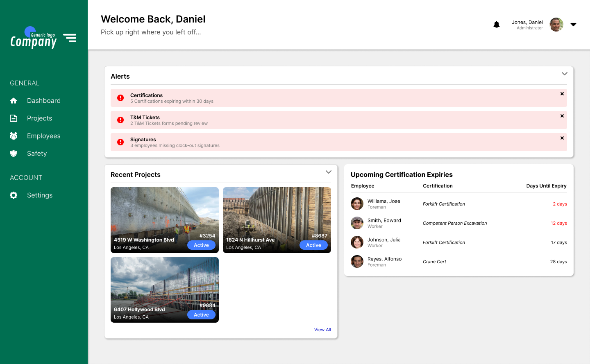The width and height of the screenshot is (590, 364).
Task: Dismiss the T&M Tickets alert
Action: tap(562, 116)
